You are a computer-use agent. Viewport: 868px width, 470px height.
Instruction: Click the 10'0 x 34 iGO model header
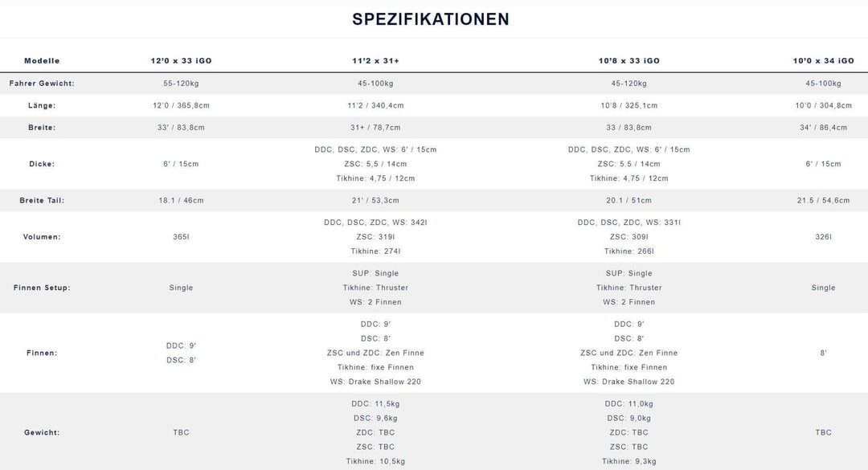coord(823,61)
